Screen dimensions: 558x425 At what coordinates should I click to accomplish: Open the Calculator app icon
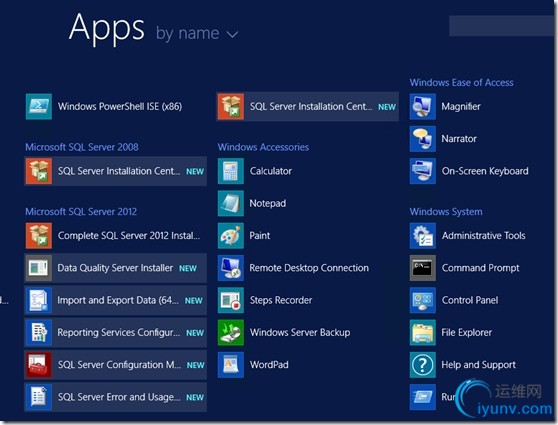231,171
